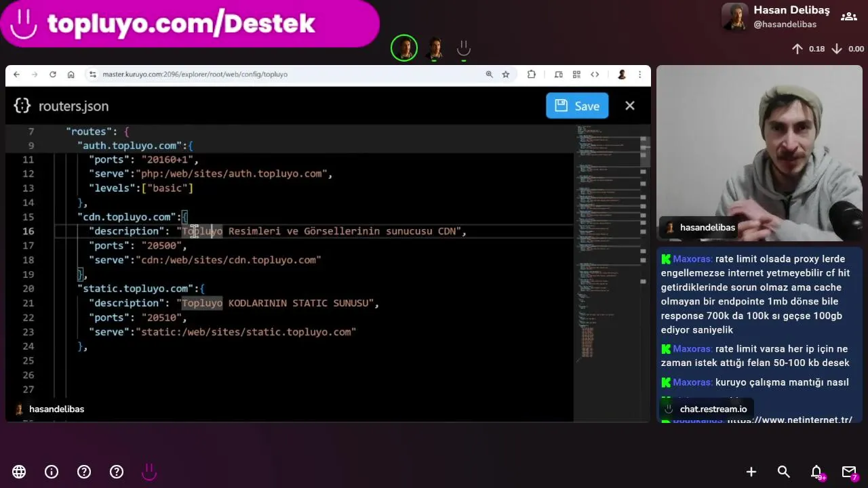Click the "cdn.topluyo.com" key

click(x=126, y=217)
